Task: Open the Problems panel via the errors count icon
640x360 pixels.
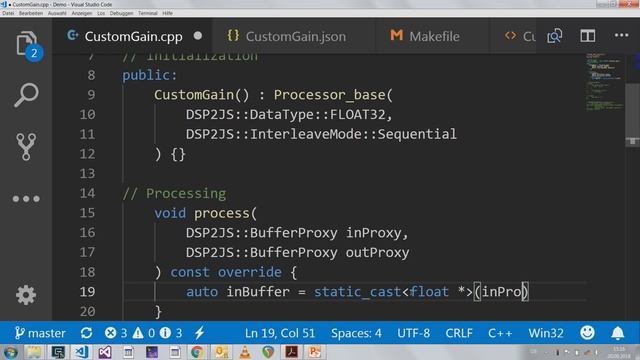Action: tap(116, 333)
